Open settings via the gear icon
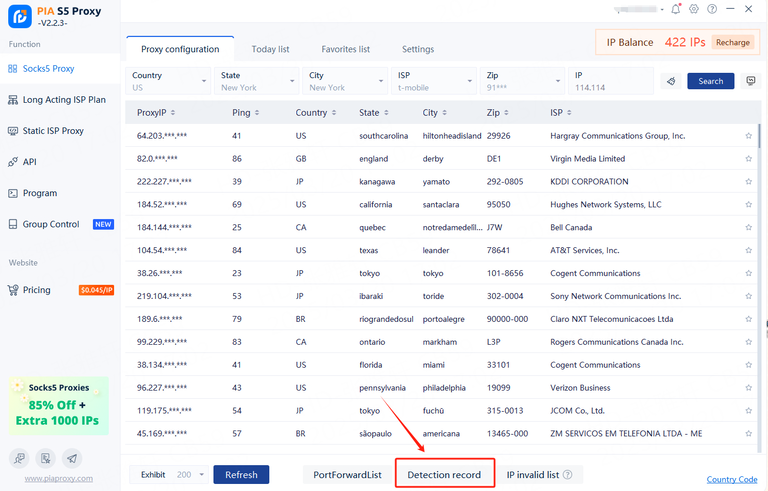 (692, 10)
